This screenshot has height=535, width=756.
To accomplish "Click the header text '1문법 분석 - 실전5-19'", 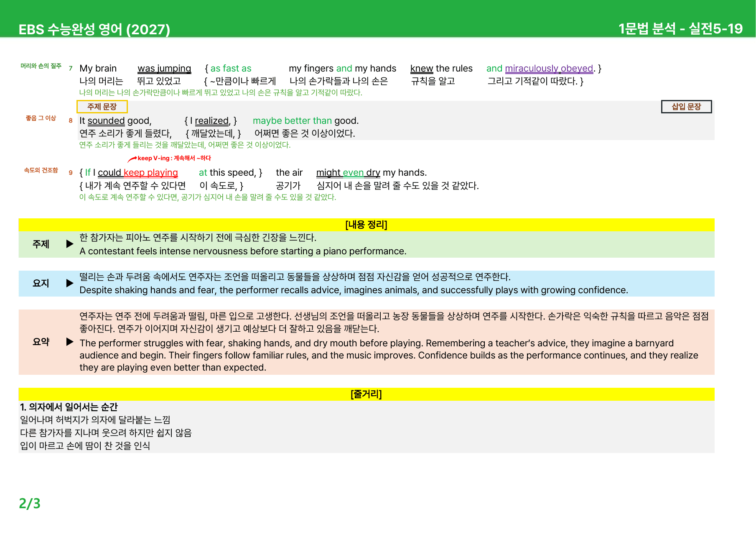I will 680,28.
